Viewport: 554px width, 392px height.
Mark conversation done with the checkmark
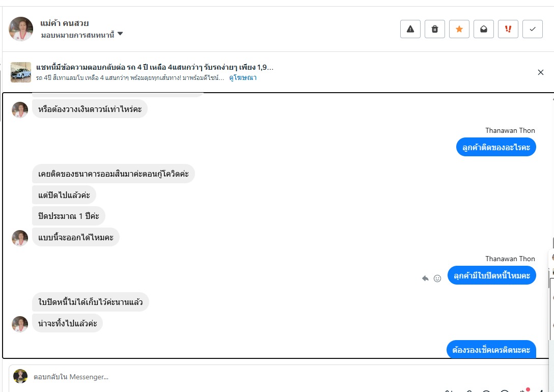(533, 29)
